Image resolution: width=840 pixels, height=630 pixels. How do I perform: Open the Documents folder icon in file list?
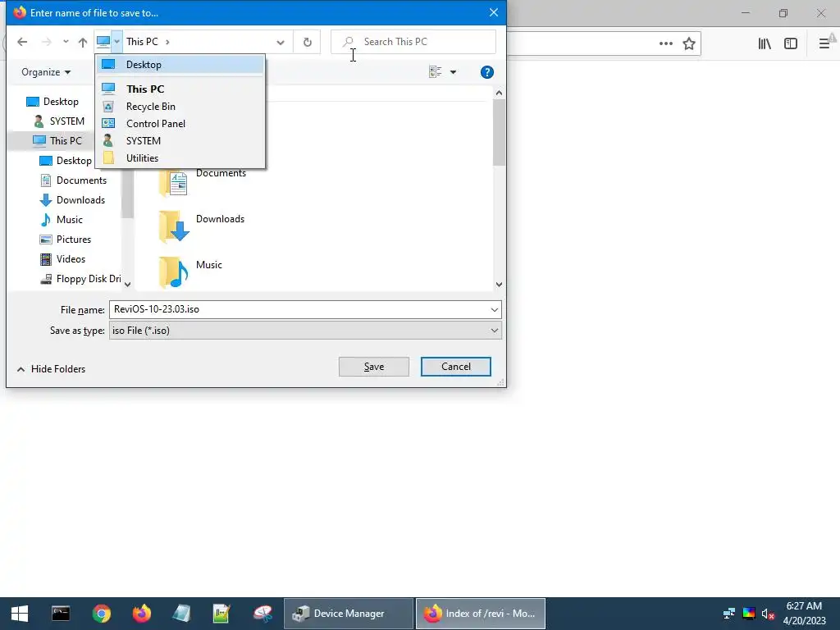173,184
